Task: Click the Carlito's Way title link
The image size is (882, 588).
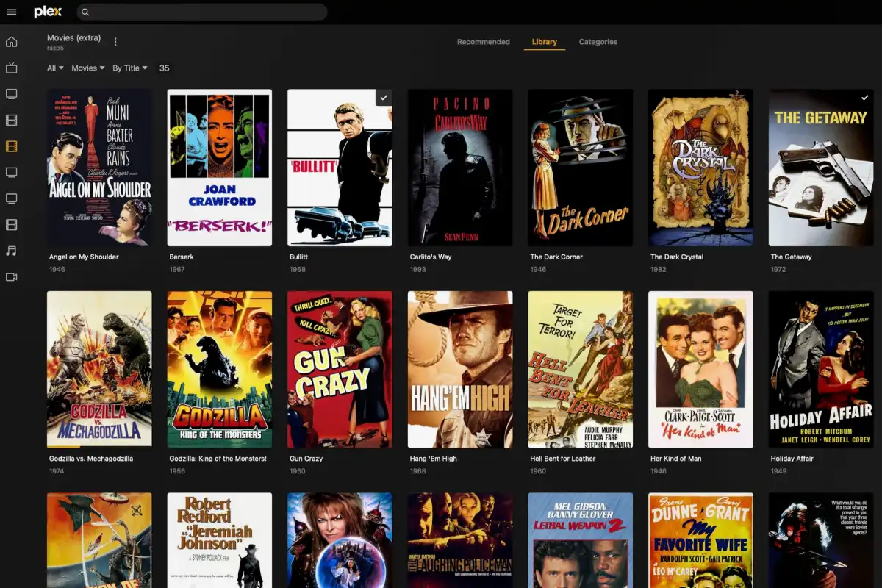Action: (x=431, y=257)
